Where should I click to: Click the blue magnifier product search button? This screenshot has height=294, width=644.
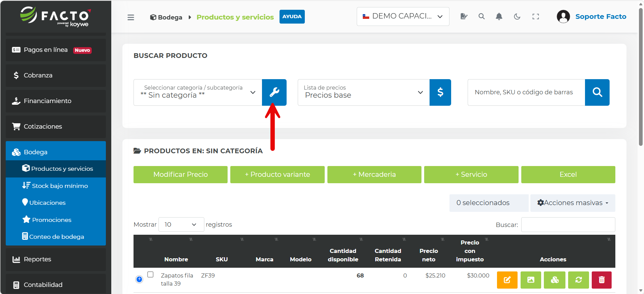coord(597,92)
